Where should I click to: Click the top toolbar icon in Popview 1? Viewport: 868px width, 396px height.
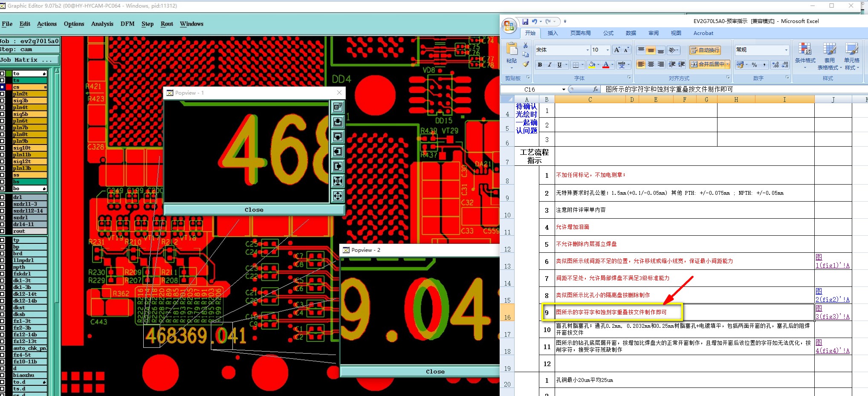pos(338,107)
